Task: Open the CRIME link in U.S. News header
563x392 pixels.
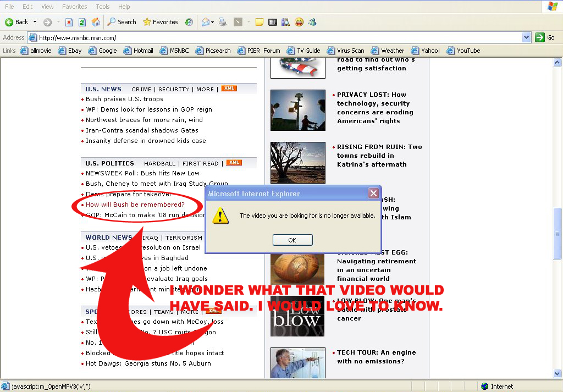Action: pyautogui.click(x=141, y=89)
